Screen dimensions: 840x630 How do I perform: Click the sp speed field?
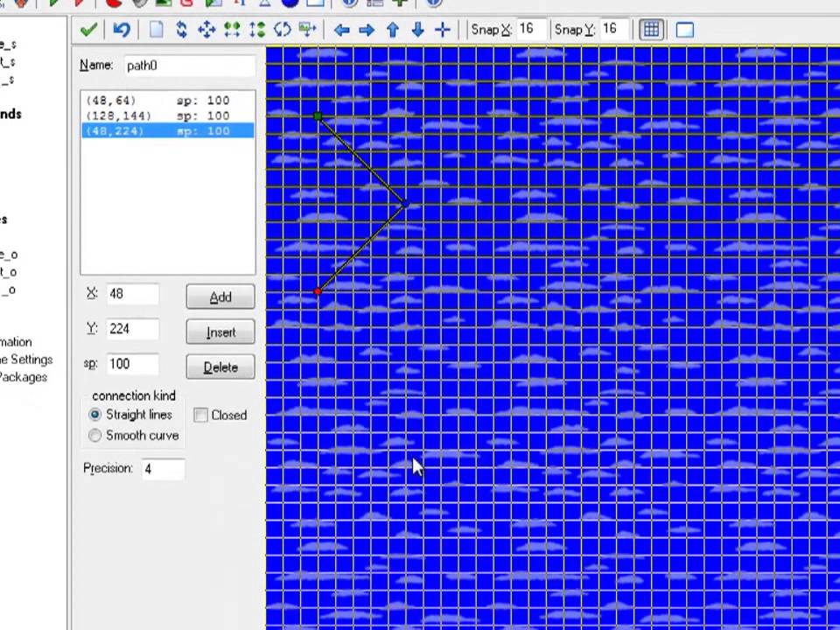click(132, 364)
